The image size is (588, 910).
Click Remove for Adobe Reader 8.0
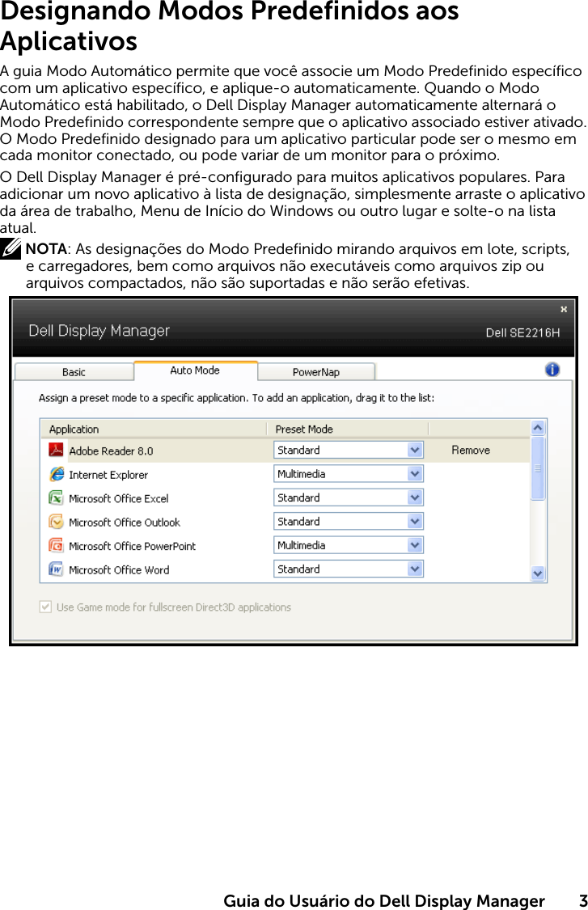pyautogui.click(x=471, y=450)
